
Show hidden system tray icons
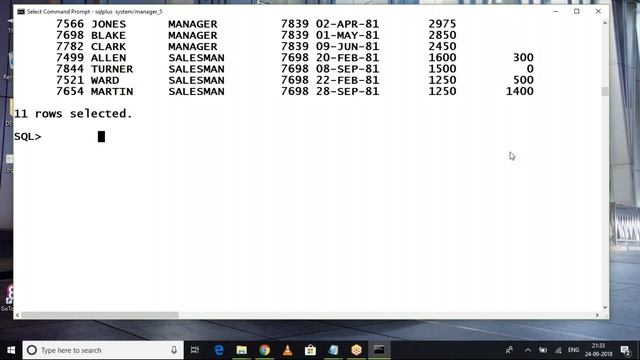[528, 350]
